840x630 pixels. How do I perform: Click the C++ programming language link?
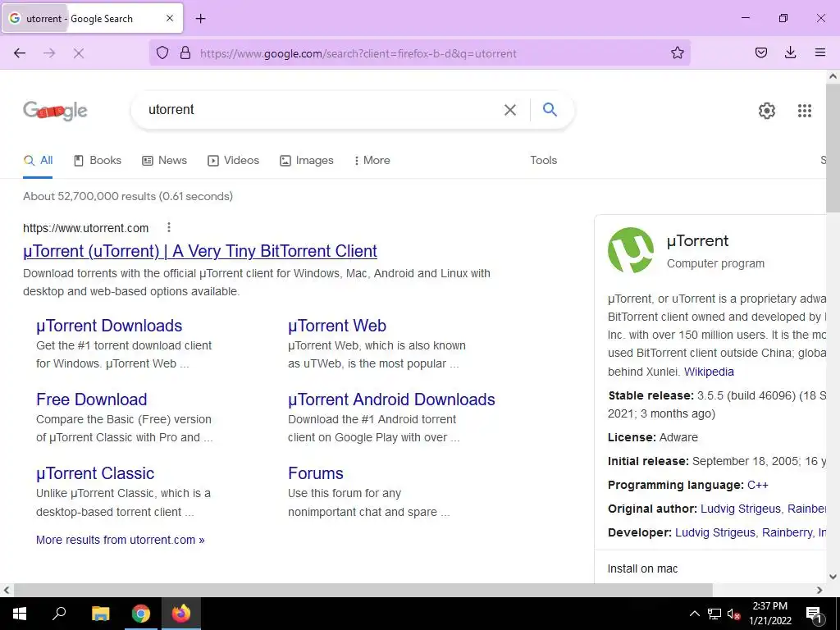(757, 485)
